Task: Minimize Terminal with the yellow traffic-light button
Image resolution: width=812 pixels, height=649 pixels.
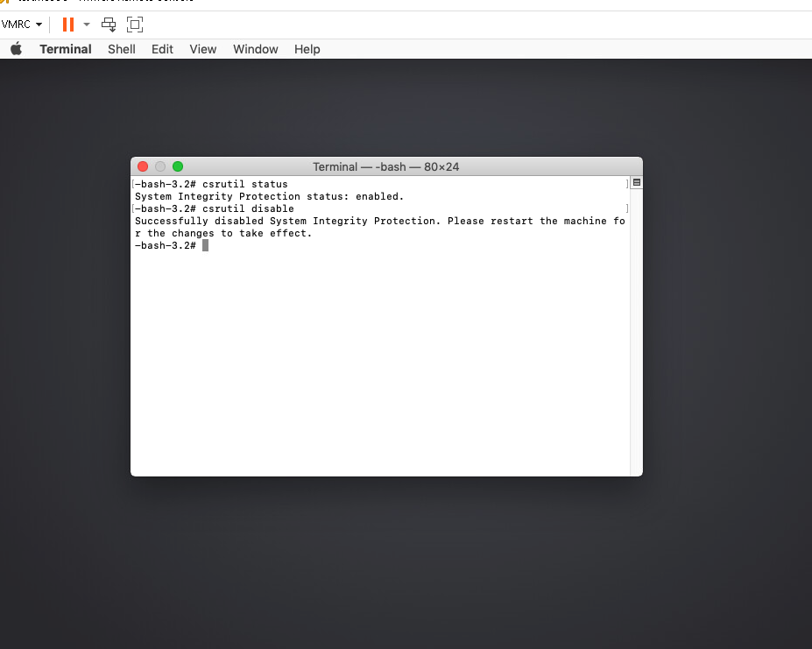Action: 160,166
